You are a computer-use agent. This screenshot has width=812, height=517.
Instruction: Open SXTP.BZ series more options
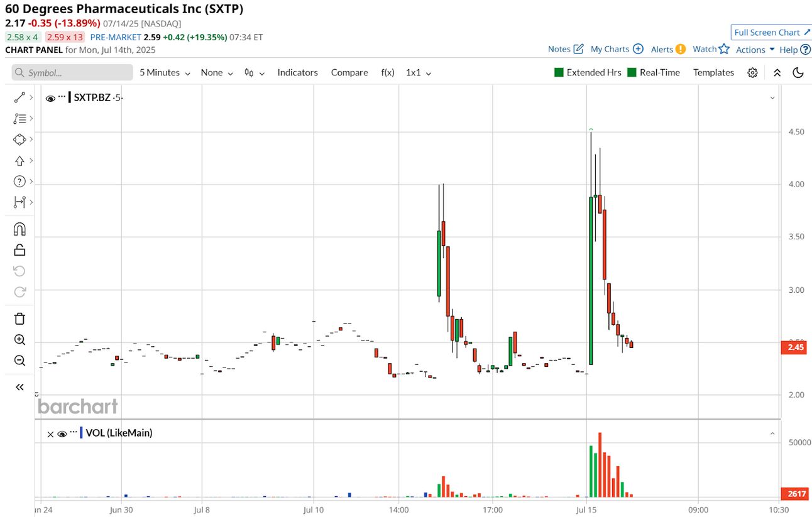(x=62, y=97)
